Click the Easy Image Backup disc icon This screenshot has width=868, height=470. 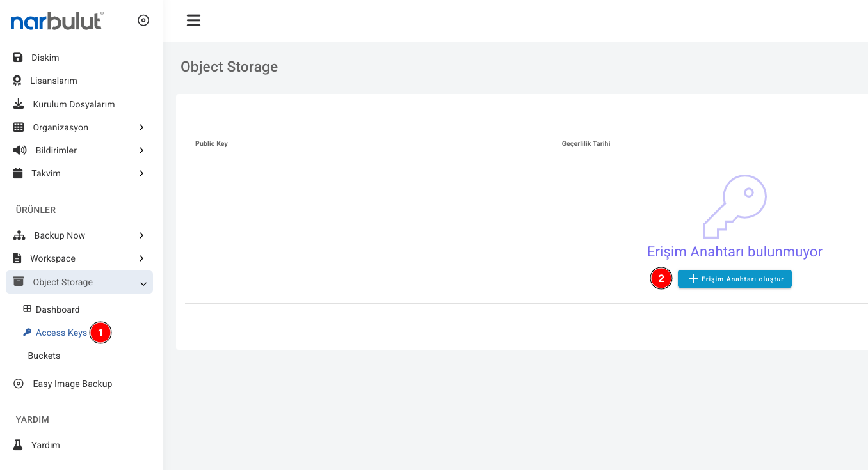coord(19,384)
